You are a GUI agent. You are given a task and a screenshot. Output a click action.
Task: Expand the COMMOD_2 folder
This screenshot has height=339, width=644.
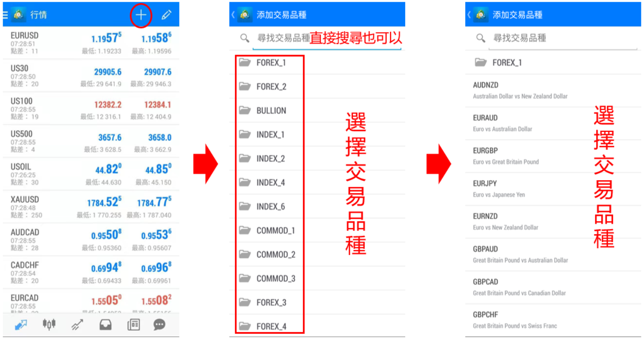[275, 254]
